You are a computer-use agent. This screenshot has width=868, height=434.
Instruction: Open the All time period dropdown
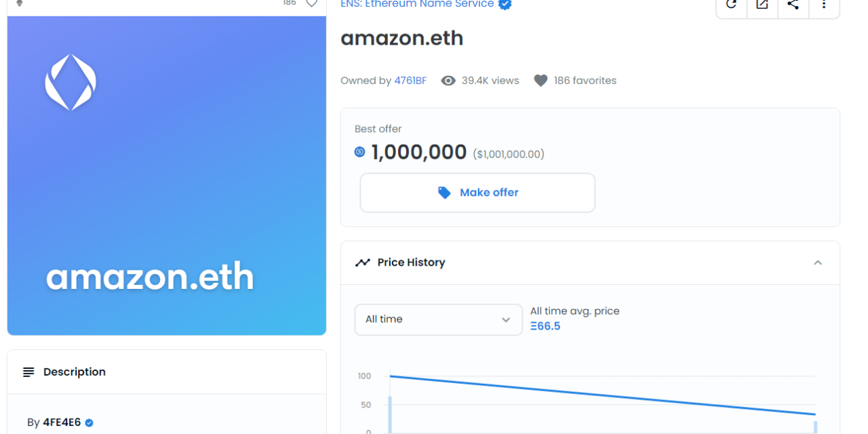[437, 319]
